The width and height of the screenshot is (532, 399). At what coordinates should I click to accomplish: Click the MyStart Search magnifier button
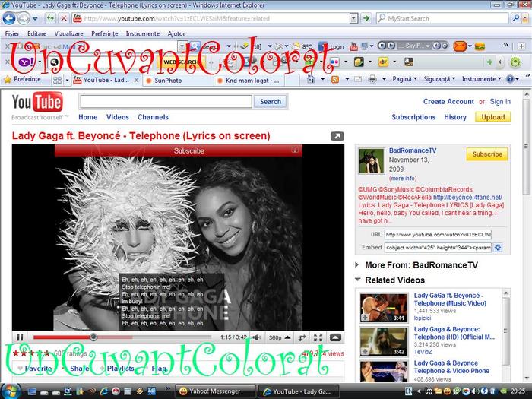click(516, 18)
